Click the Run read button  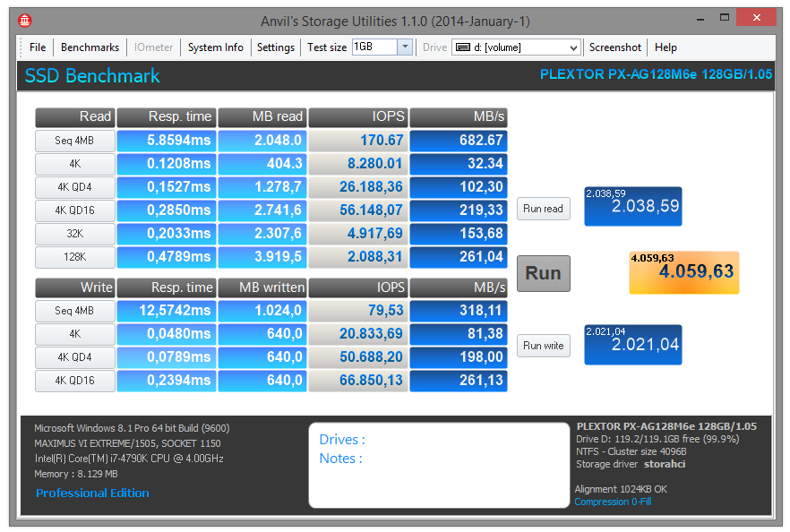click(x=543, y=209)
